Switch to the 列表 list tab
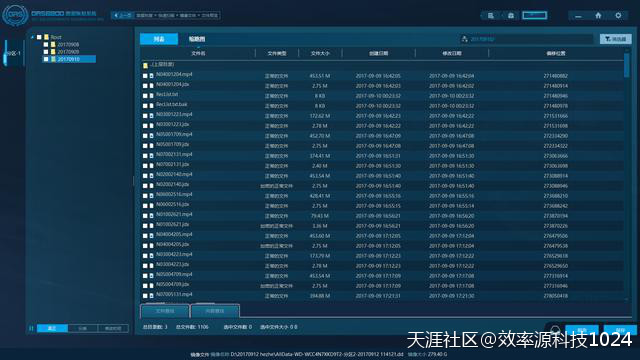 [x=159, y=39]
